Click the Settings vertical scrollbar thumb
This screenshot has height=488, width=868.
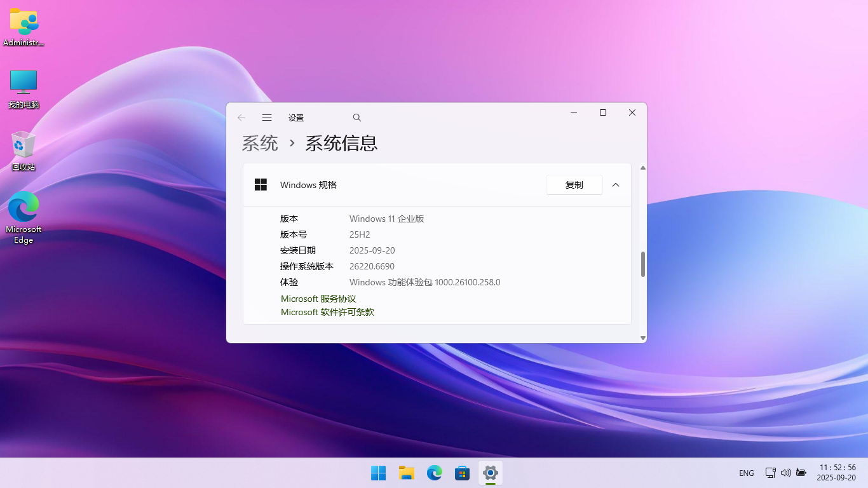pos(643,264)
